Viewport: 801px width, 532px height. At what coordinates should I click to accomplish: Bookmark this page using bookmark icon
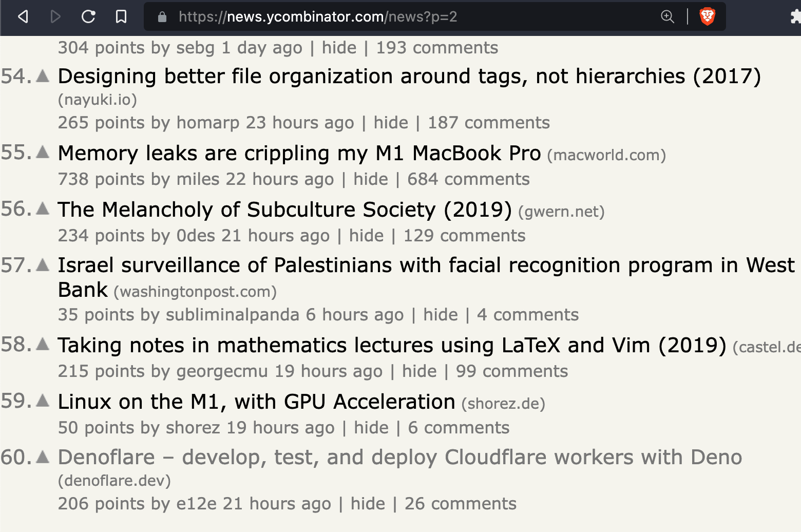click(121, 17)
